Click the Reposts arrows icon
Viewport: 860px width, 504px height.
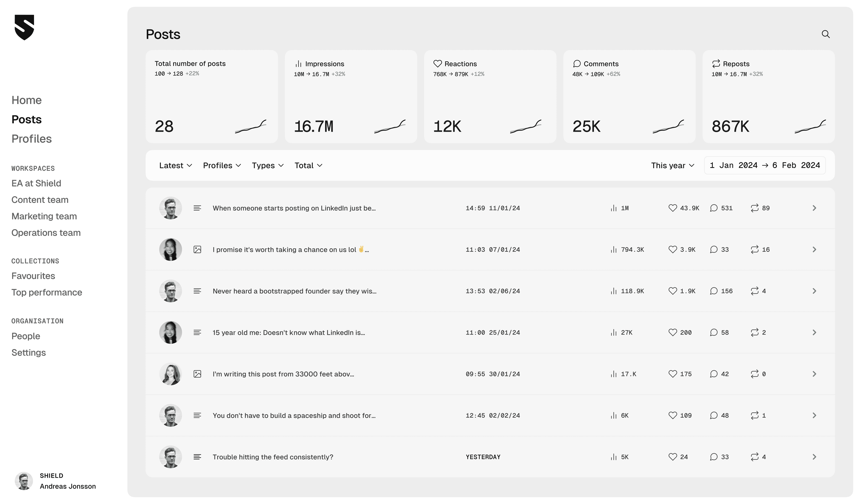click(716, 63)
